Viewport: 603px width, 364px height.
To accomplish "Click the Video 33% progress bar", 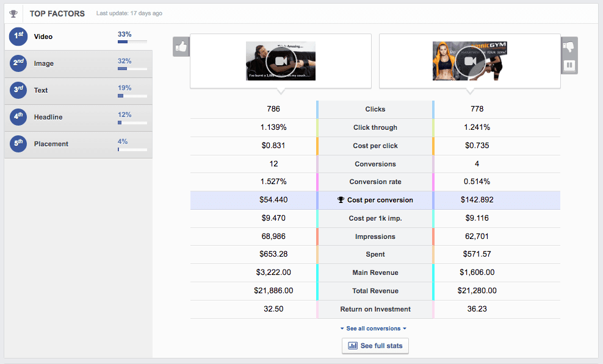I will coord(132,41).
